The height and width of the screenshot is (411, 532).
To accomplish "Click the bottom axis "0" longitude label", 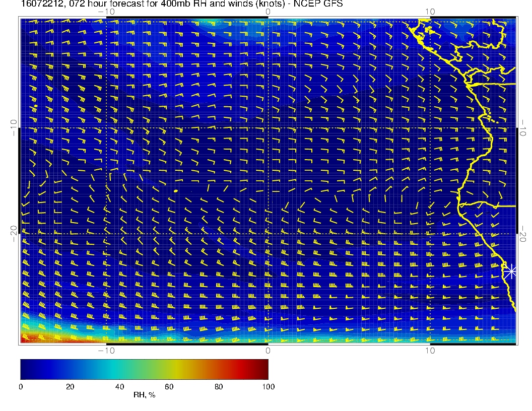I will pos(268,350).
